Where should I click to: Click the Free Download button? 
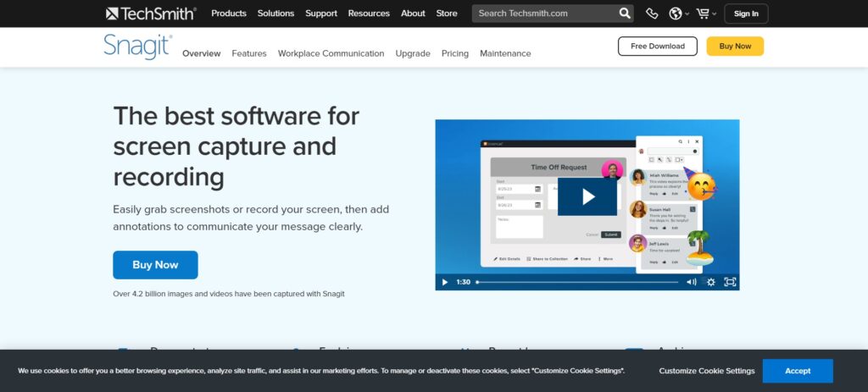point(658,47)
